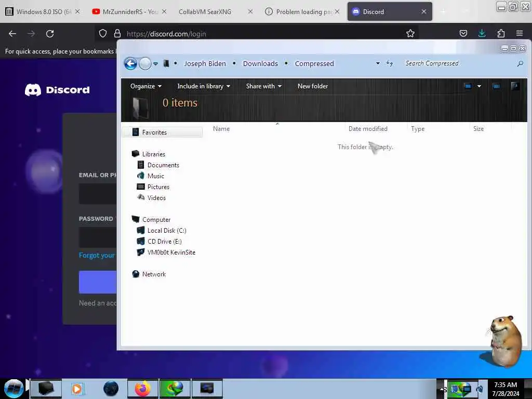Click the folder icon in address bar
Image resolution: width=532 pixels, height=399 pixels.
click(x=166, y=63)
